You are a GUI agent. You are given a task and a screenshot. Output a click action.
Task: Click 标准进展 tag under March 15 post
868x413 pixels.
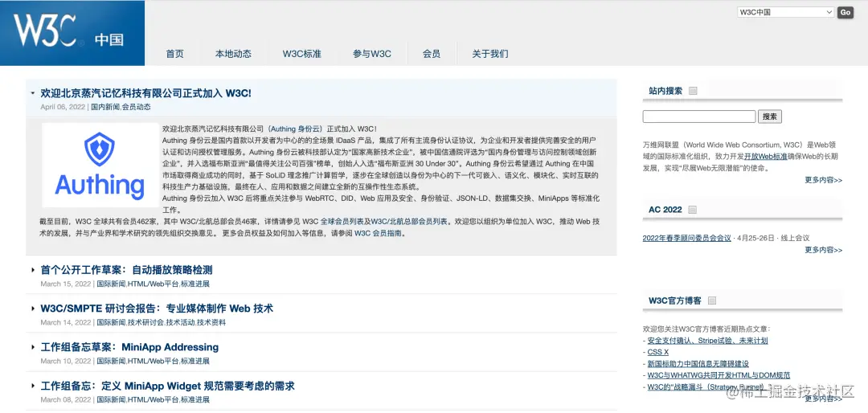(x=195, y=284)
